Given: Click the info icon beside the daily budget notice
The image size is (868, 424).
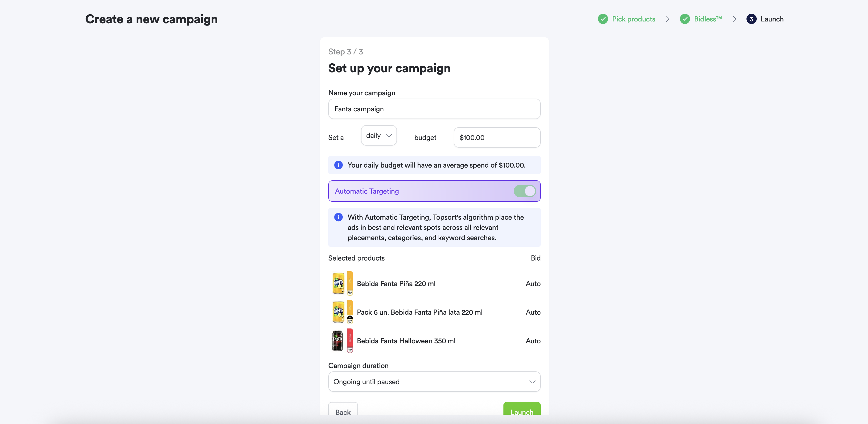Looking at the screenshot, I should 338,165.
